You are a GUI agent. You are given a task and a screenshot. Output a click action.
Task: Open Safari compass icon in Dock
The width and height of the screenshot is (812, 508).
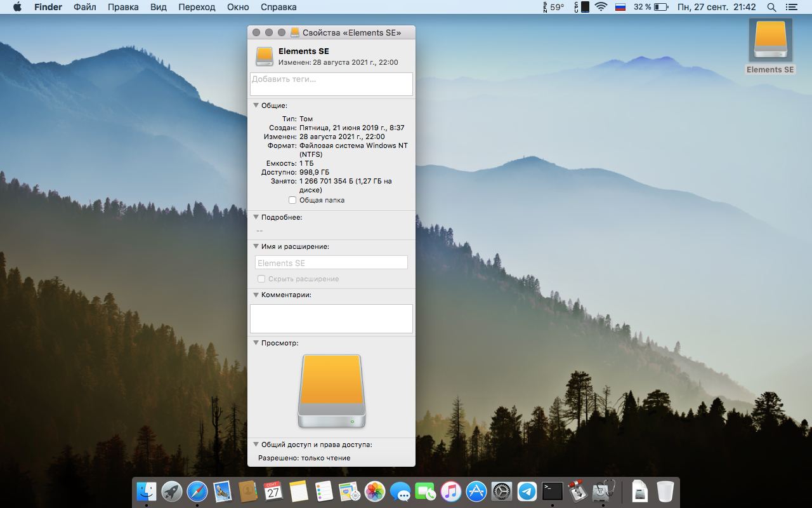click(x=197, y=491)
